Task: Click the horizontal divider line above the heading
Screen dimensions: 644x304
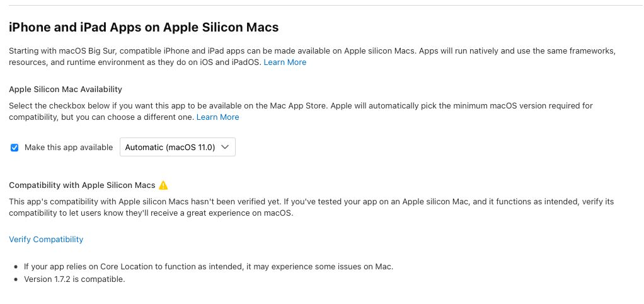Action: [x=322, y=6]
